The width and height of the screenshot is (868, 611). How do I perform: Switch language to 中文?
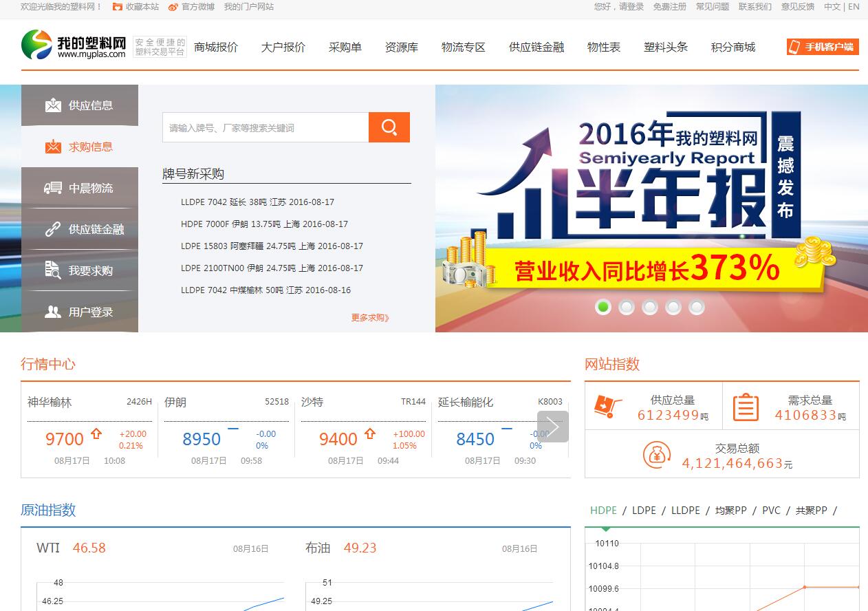832,7
